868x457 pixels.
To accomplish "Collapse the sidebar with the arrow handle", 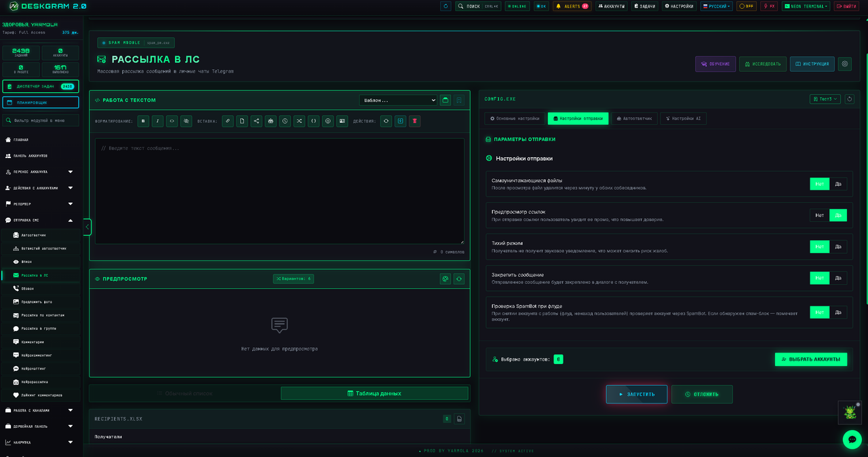I will [87, 226].
